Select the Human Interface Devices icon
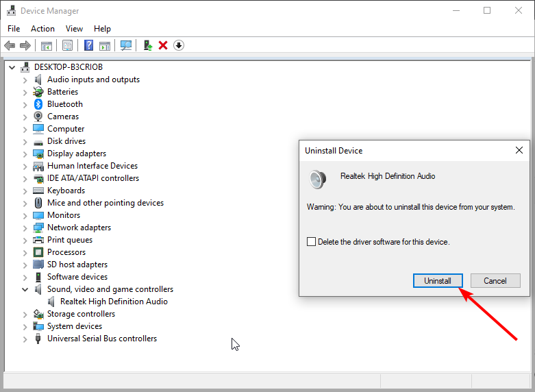The width and height of the screenshot is (535, 392). [38, 166]
